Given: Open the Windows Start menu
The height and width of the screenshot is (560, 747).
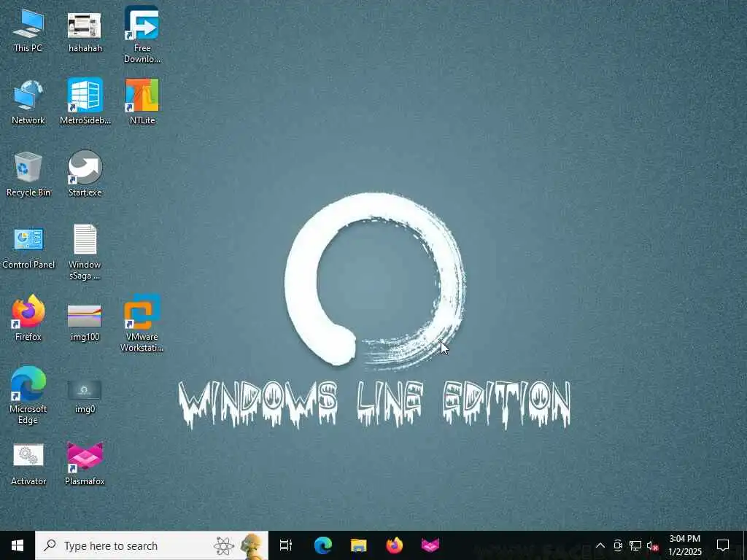Looking at the screenshot, I should click(18, 545).
